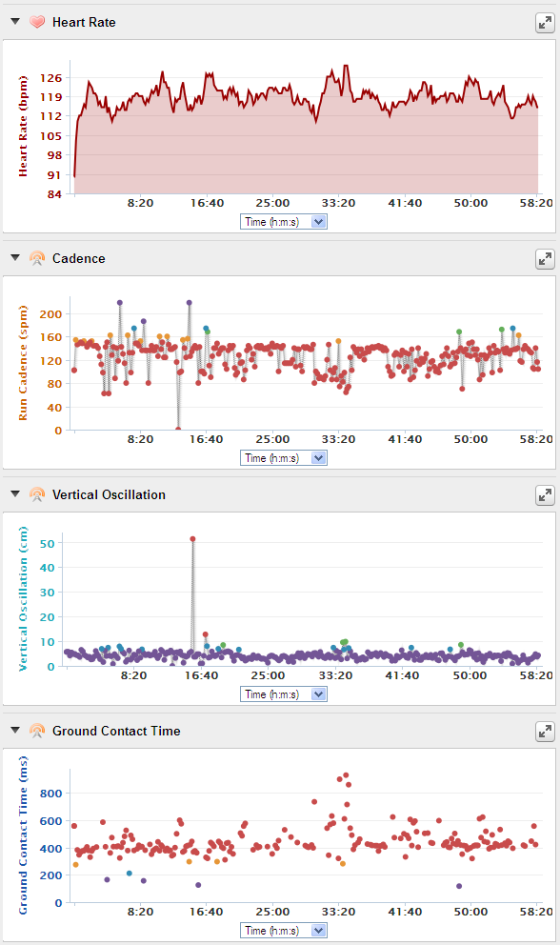Screen dimensions: 560x945
Task: Click the Heart Rate (bpm) axis label
Action: pyautogui.click(x=23, y=127)
